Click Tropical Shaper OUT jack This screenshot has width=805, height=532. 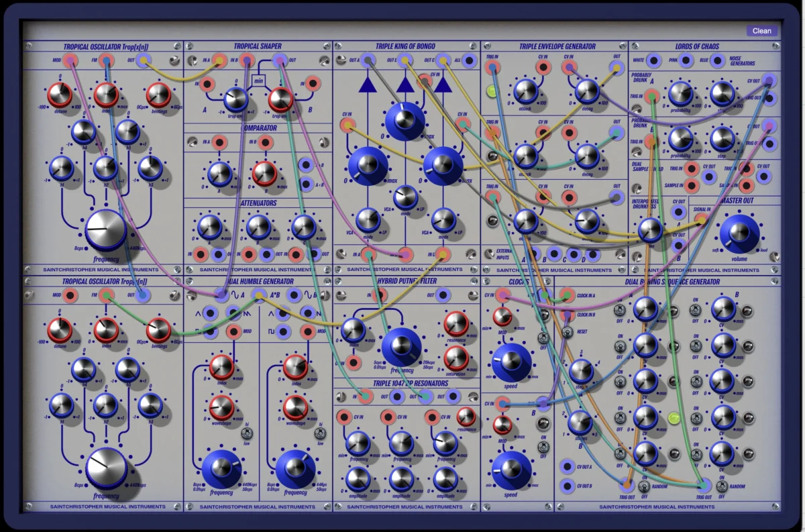[x=280, y=61]
